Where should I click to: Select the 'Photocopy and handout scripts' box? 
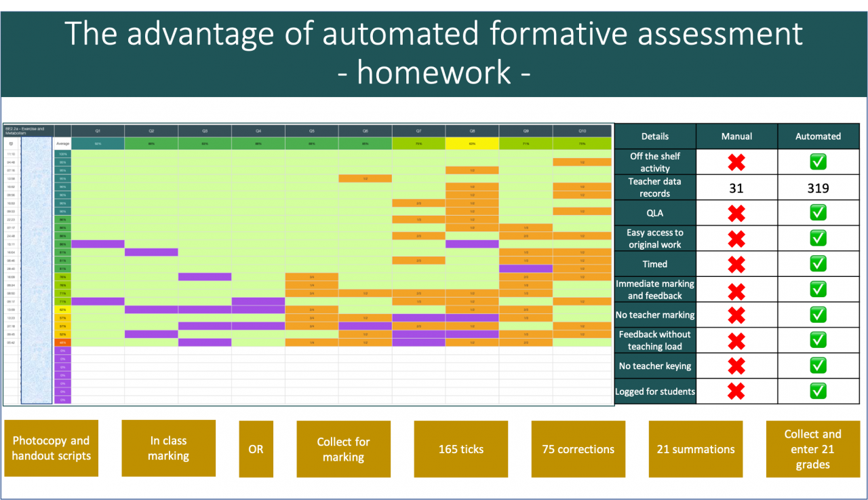point(52,448)
